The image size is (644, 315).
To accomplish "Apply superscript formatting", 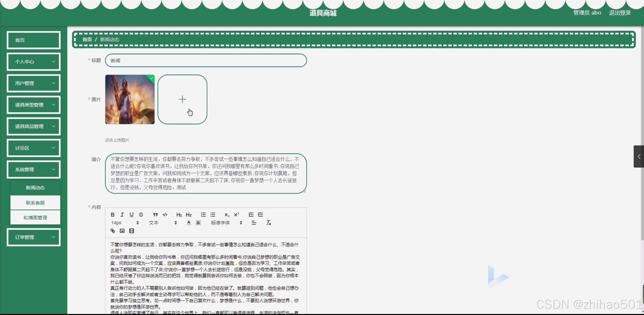I will click(236, 214).
